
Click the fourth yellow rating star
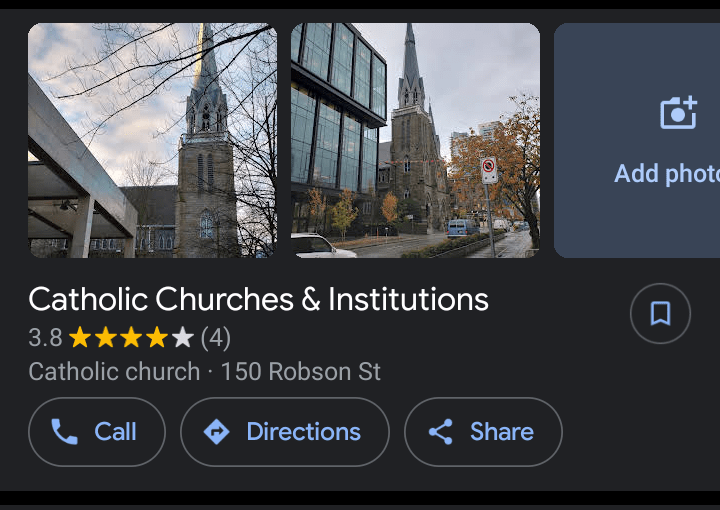157,337
